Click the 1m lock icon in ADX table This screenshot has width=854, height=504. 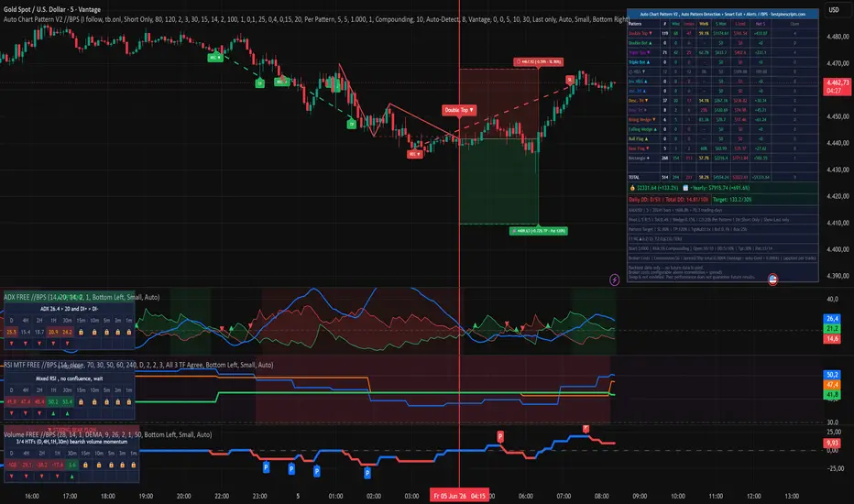(x=128, y=332)
